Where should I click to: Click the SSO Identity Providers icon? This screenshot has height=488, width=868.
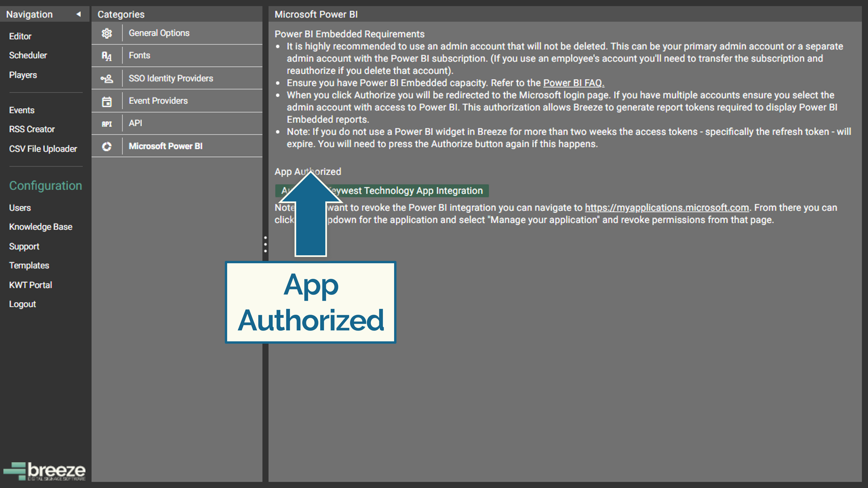click(107, 79)
